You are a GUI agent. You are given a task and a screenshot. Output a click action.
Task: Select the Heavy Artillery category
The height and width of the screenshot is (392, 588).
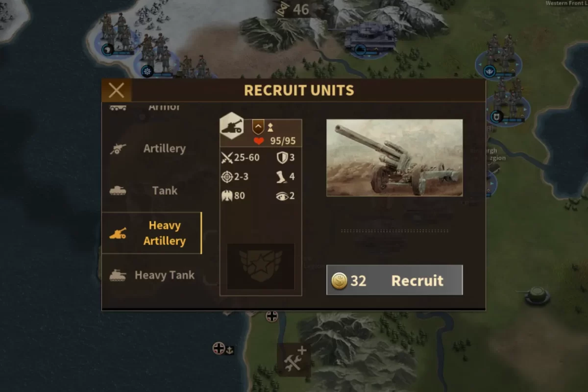click(x=151, y=233)
